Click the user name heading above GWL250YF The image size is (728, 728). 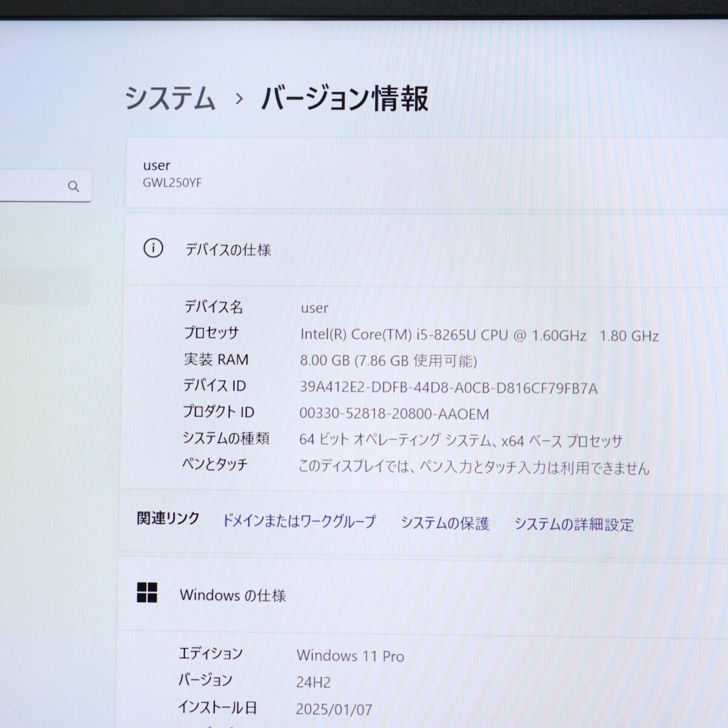[157, 165]
